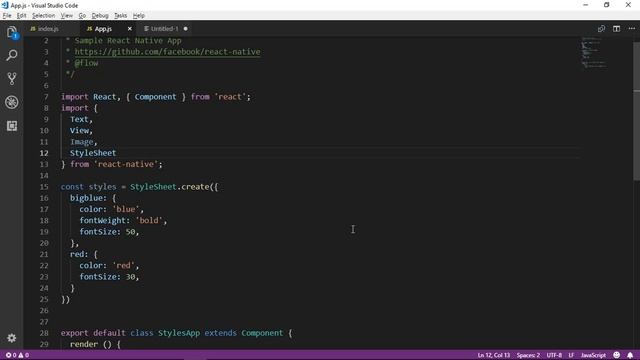Open the Selection menu

pyautogui.click(x=43, y=16)
